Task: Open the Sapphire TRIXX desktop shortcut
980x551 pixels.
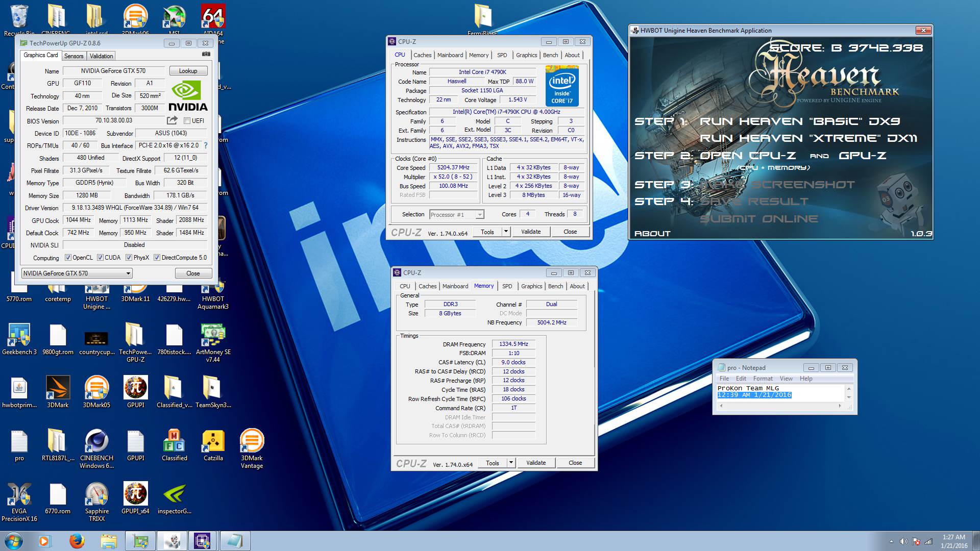Action: [96, 502]
